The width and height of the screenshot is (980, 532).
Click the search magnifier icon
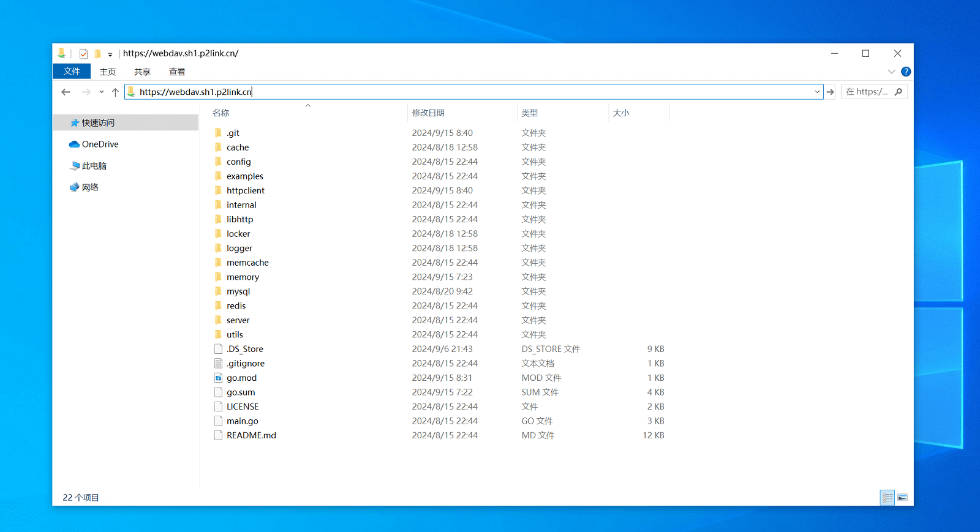[x=899, y=92]
